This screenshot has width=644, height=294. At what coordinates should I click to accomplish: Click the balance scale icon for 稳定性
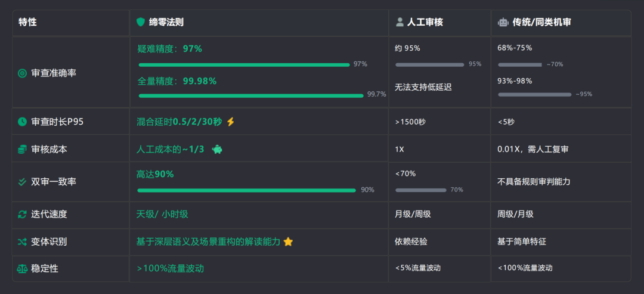22,268
